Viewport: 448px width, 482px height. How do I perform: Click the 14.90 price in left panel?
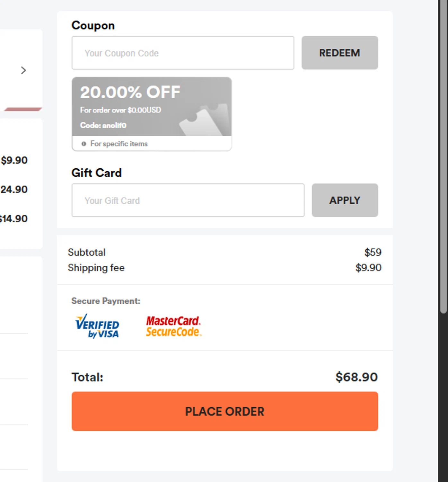coord(14,219)
